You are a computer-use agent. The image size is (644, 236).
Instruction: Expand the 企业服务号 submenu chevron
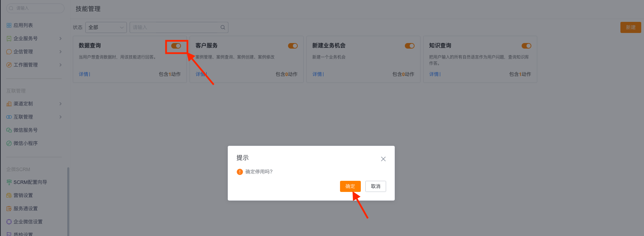60,39
